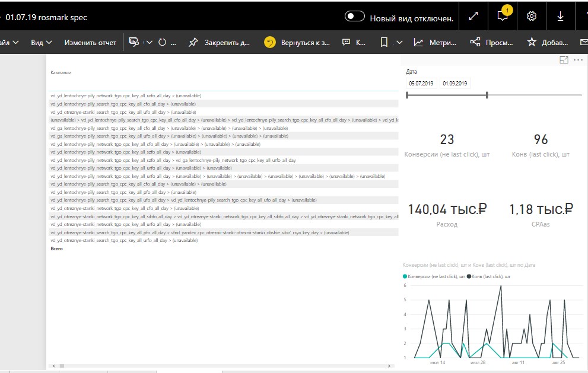Viewport: 588px width, 373px height.
Task: Click the refresh circular arrow icon
Action: tap(162, 42)
